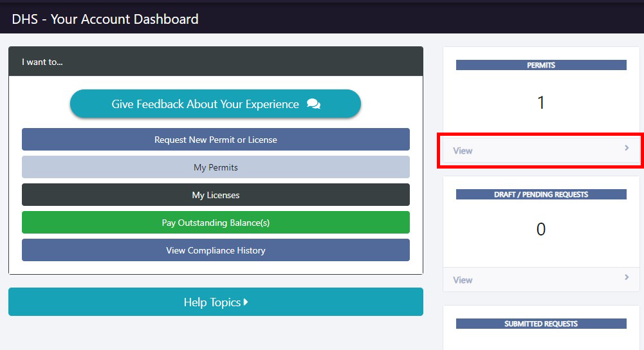Viewport: 644px width, 350px height.
Task: Select Pay Outstanding Balance(s)
Action: click(216, 223)
